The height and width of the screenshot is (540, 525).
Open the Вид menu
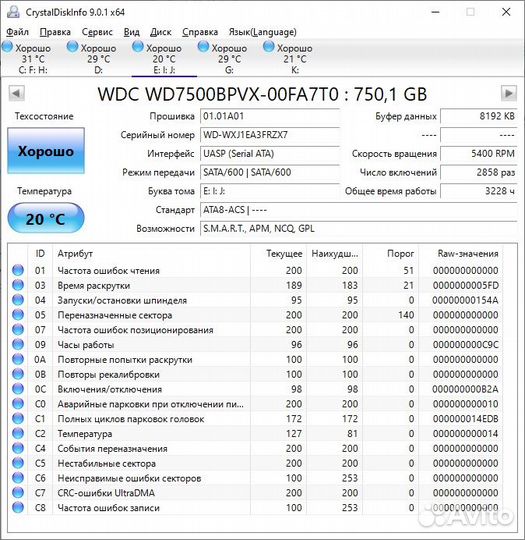pos(132,32)
